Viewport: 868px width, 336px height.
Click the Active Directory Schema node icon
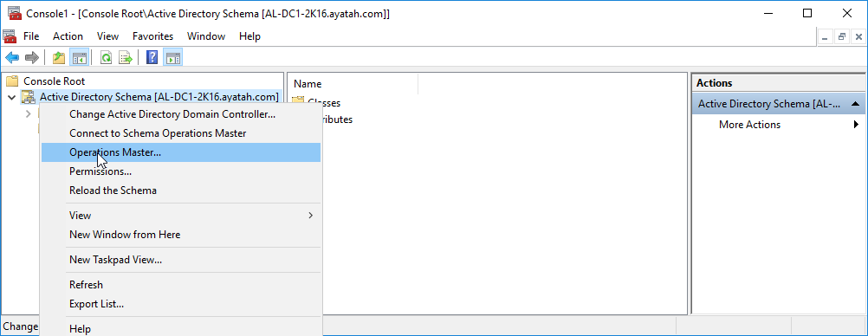29,98
